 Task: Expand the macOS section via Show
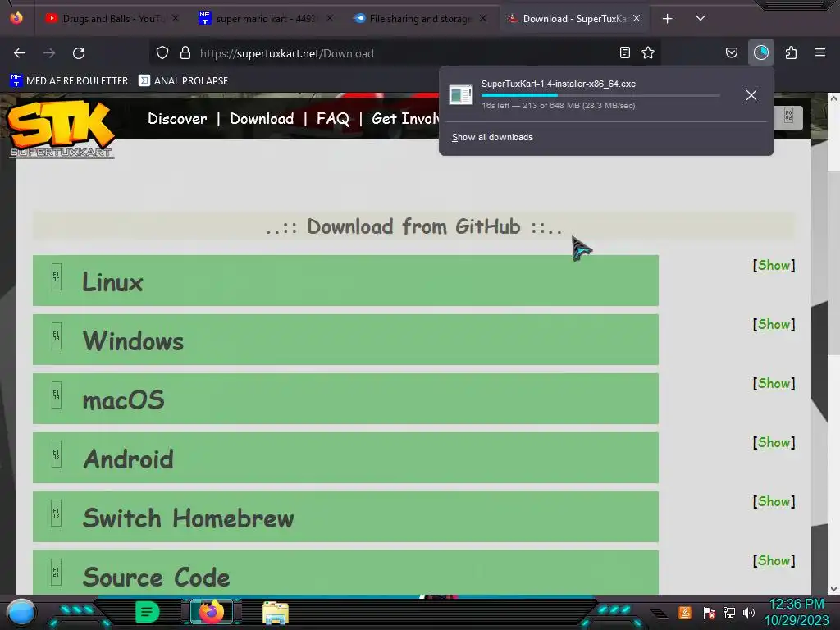click(x=774, y=383)
